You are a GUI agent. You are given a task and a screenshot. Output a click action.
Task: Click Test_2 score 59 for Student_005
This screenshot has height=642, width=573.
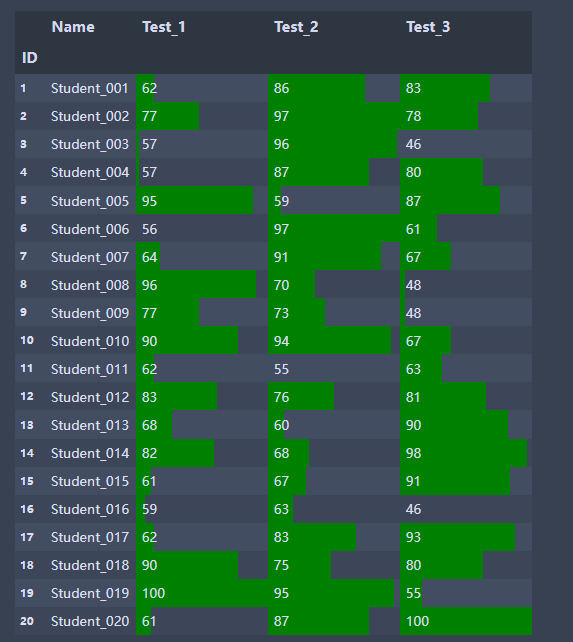(x=334, y=201)
